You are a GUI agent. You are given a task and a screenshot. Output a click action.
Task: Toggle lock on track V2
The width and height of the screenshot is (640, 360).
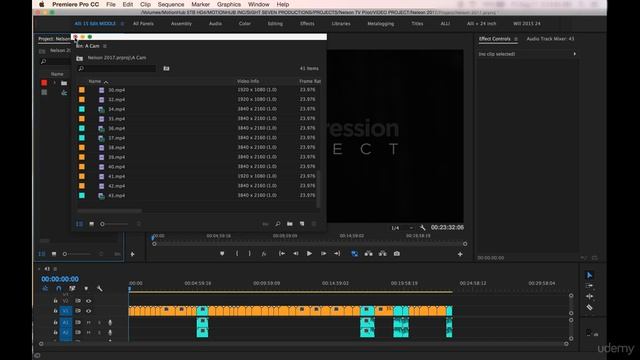[x=56, y=301]
